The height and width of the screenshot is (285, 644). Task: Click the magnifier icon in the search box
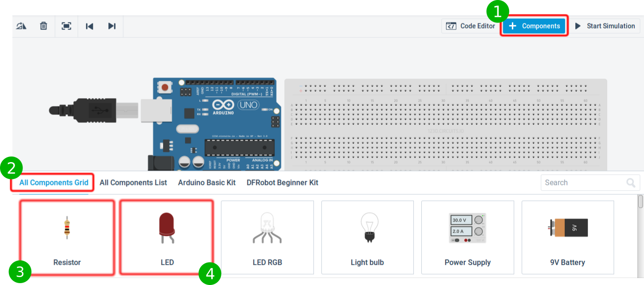click(631, 183)
